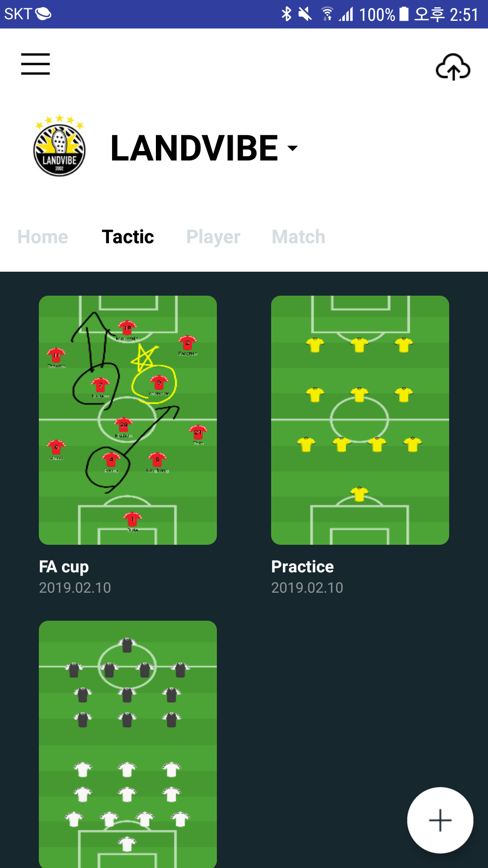Go to the Player tab
This screenshot has height=868, width=488.
coord(213,237)
